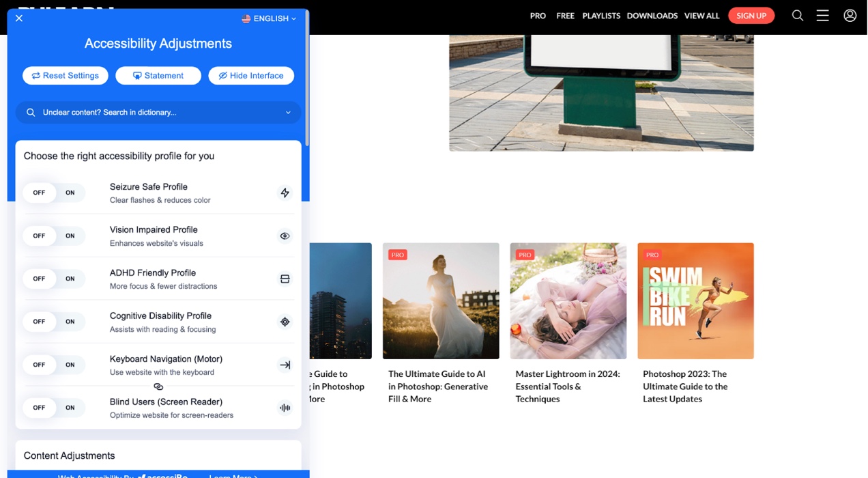Open the DOWNLOADS menu item
868x478 pixels.
[x=652, y=16]
